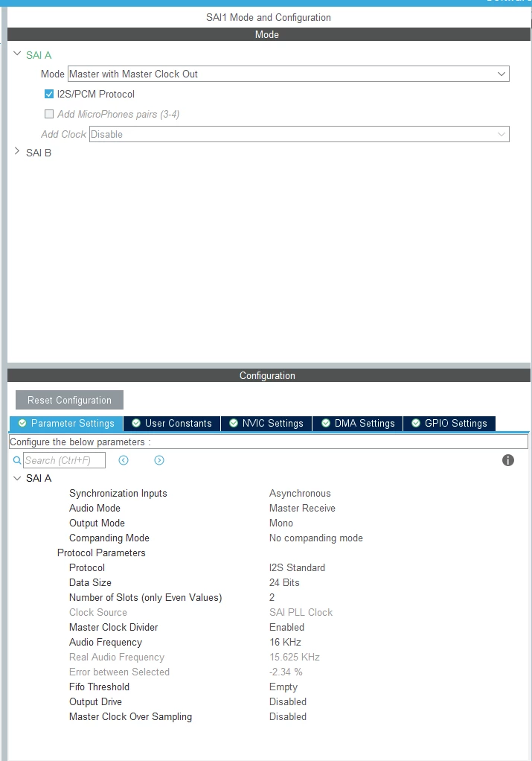Select the Asynchronous synchronization value
Image resolution: width=532 pixels, height=761 pixels.
coord(300,493)
